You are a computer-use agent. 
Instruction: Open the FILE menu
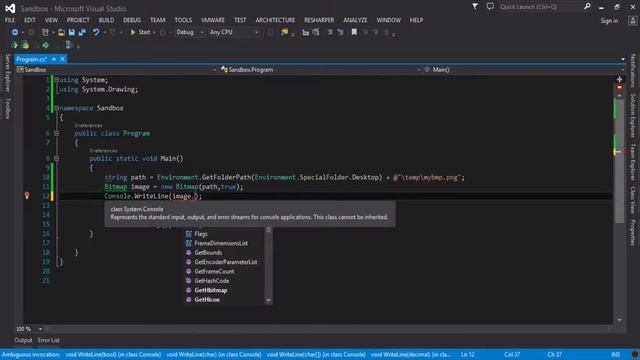tap(10, 20)
